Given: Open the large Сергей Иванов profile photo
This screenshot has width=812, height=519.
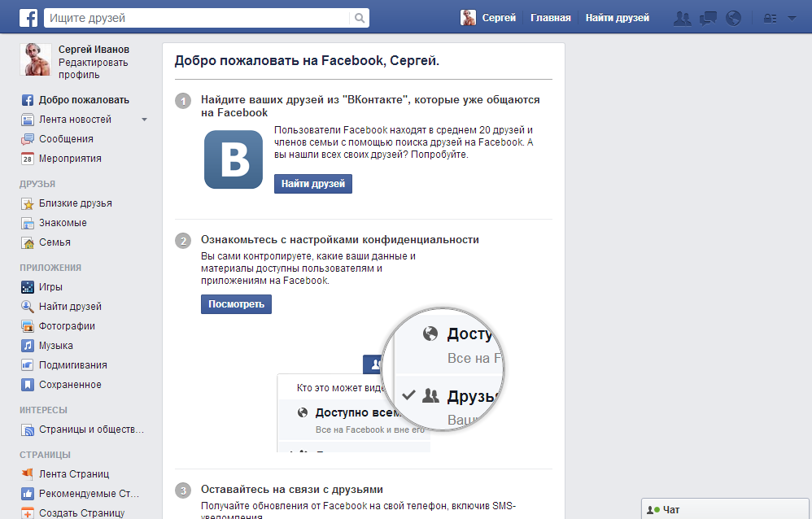Looking at the screenshot, I should point(36,59).
